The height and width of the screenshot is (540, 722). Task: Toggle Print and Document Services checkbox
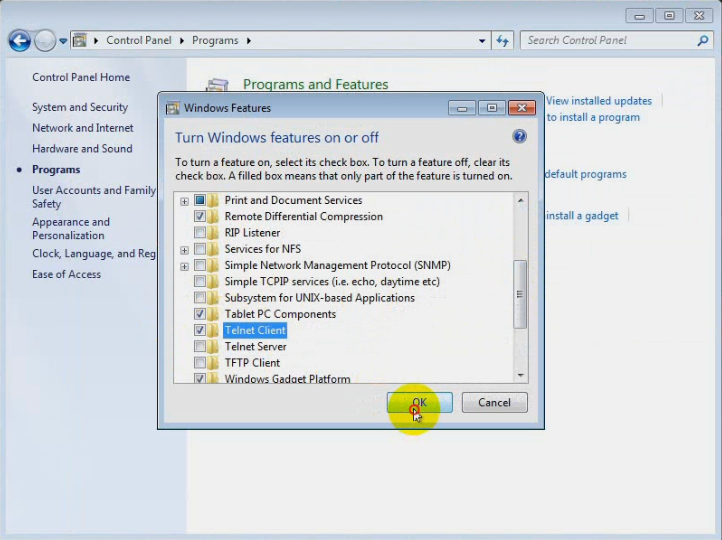point(200,200)
